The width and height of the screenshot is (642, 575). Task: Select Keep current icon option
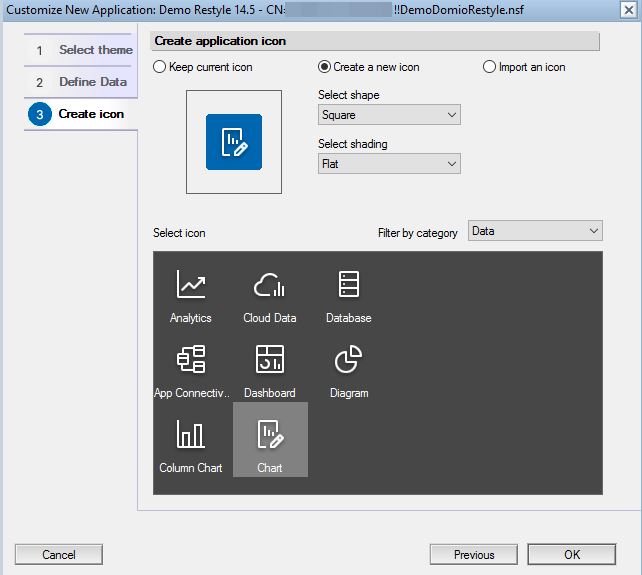click(203, 67)
